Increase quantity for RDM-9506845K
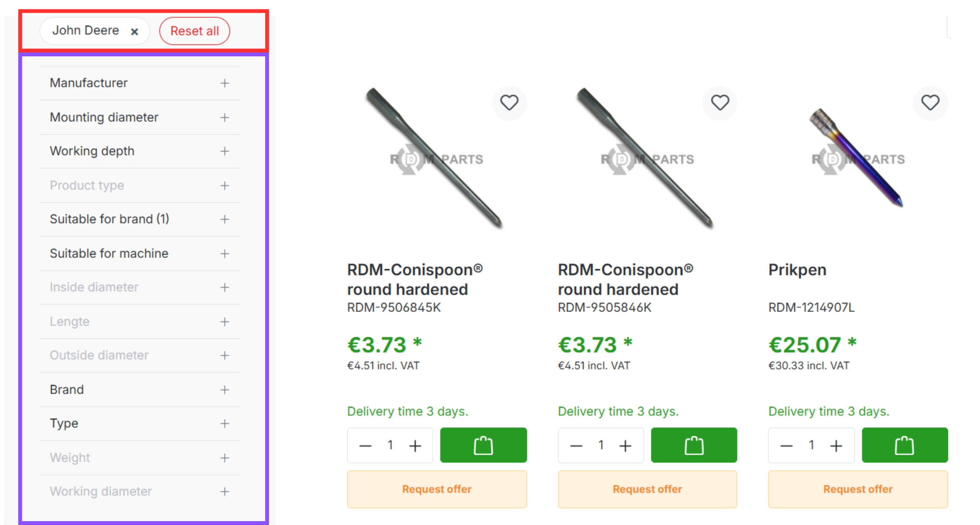The image size is (980, 525). point(415,446)
